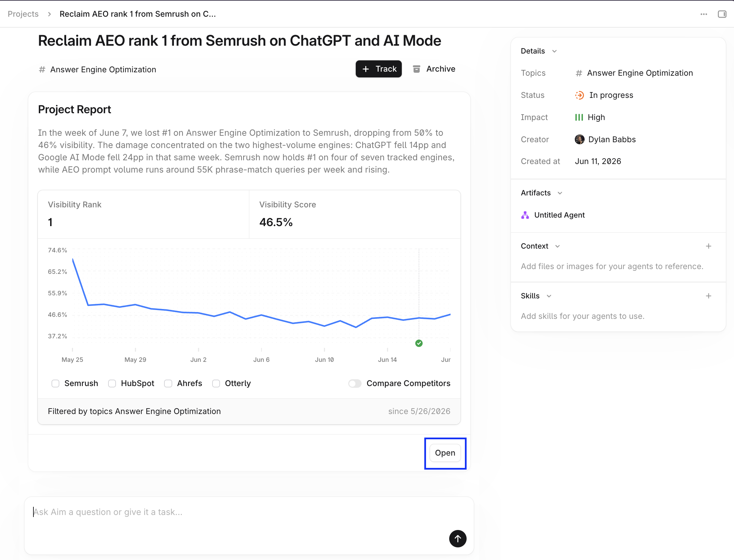Image resolution: width=734 pixels, height=560 pixels.
Task: Click the 'since 5/26/2026' text
Action: [x=419, y=411]
